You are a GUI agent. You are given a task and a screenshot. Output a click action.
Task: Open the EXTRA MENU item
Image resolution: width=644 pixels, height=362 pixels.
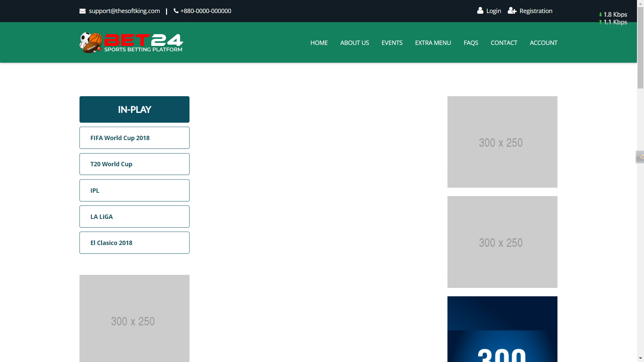pyautogui.click(x=433, y=43)
